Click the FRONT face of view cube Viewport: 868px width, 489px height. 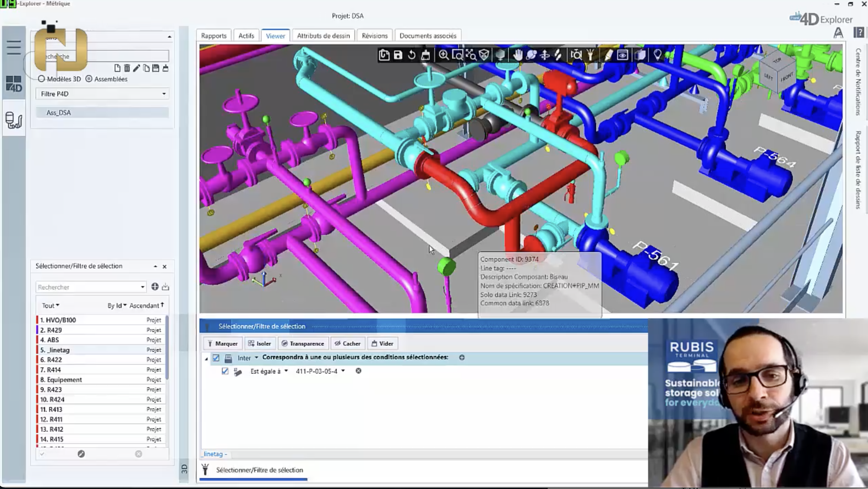(786, 78)
